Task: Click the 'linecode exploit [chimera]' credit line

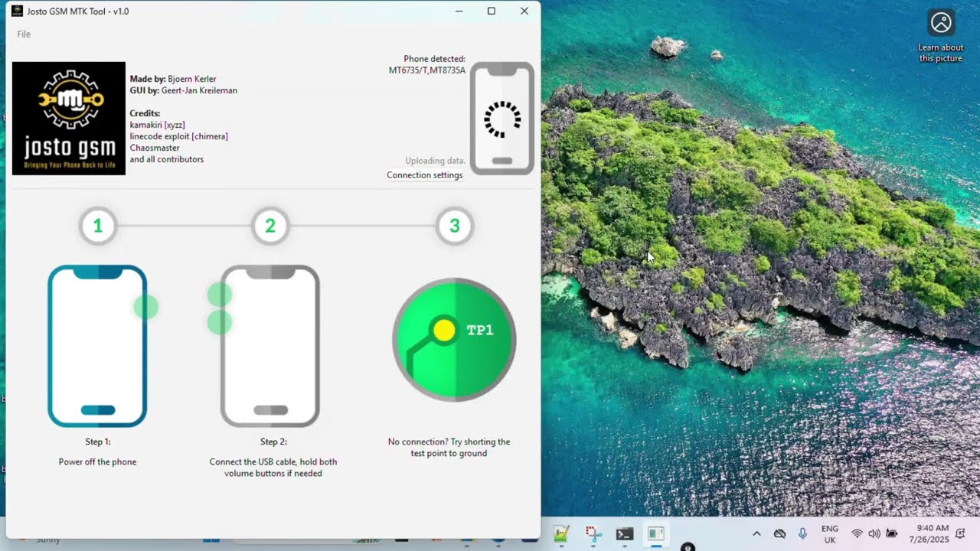Action: coord(179,136)
